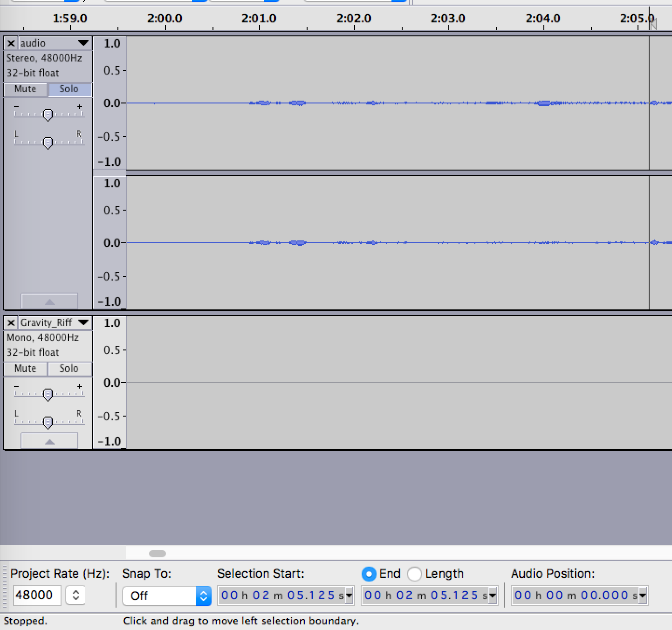Viewport: 672px width, 630px height.
Task: Click the 'Mono, 48000Hz' track info text
Action: click(43, 338)
